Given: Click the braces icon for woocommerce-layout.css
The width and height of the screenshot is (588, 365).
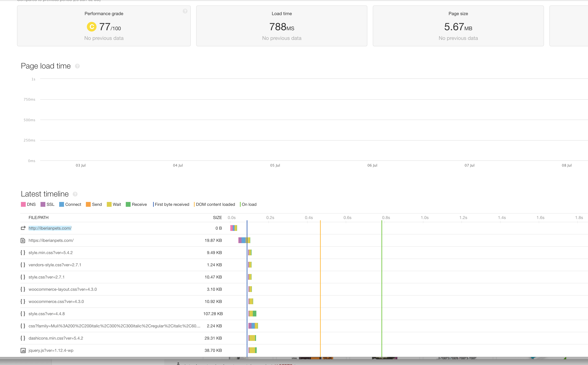Looking at the screenshot, I should (23, 289).
